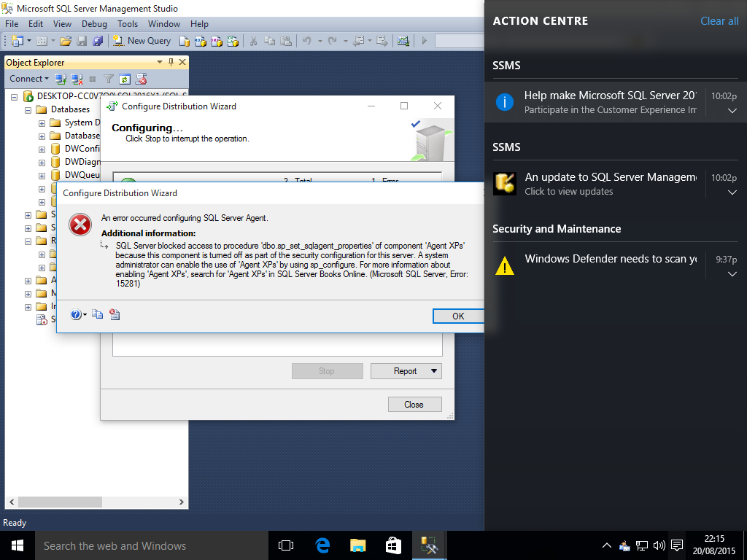Click the Show Details icon in error dialog
The width and height of the screenshot is (747, 560).
pos(114,314)
